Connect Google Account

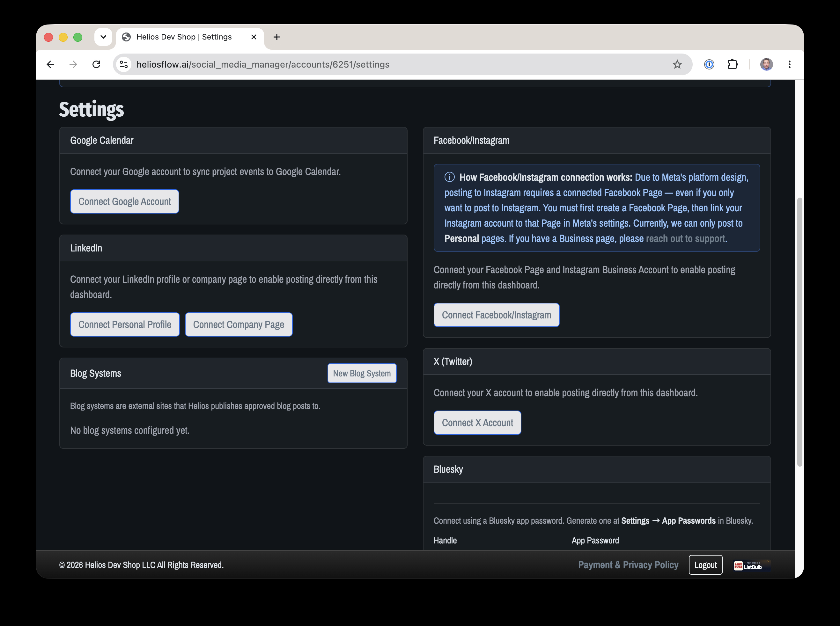point(124,201)
